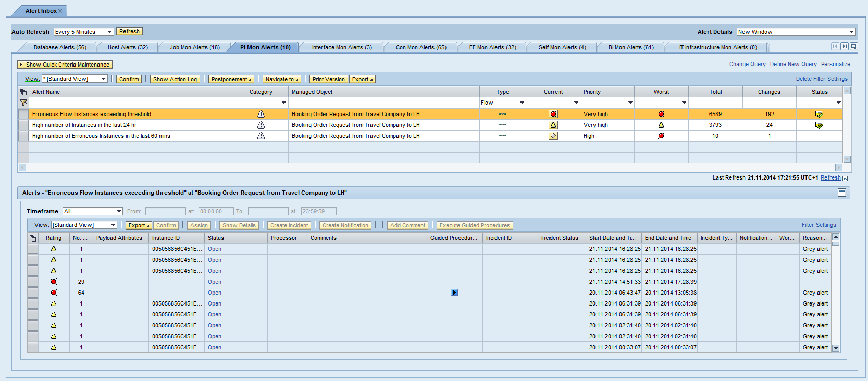Click Show Action Log button
This screenshot has height=381, width=868.
point(175,79)
